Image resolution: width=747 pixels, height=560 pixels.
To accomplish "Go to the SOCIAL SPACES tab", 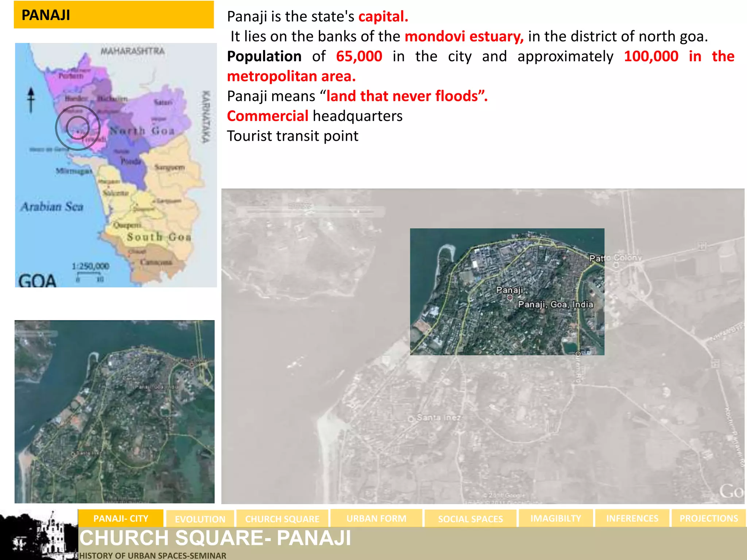I will point(470,518).
